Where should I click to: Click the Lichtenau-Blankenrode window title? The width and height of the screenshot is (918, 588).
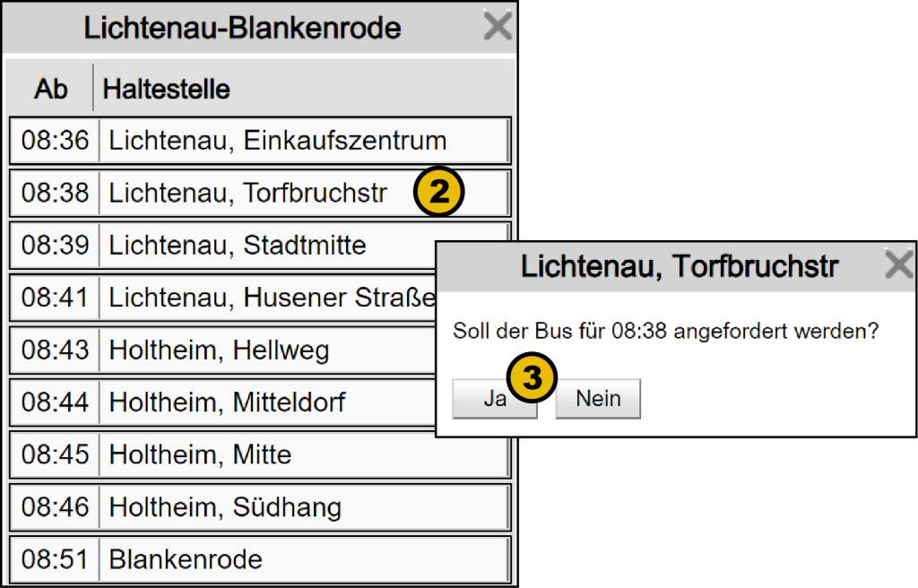click(x=242, y=28)
